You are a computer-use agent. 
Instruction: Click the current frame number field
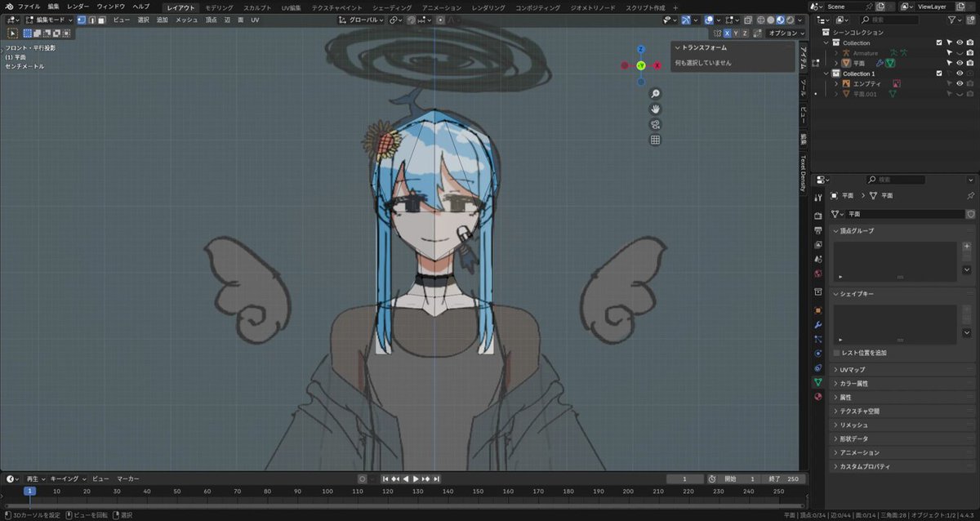(685, 479)
